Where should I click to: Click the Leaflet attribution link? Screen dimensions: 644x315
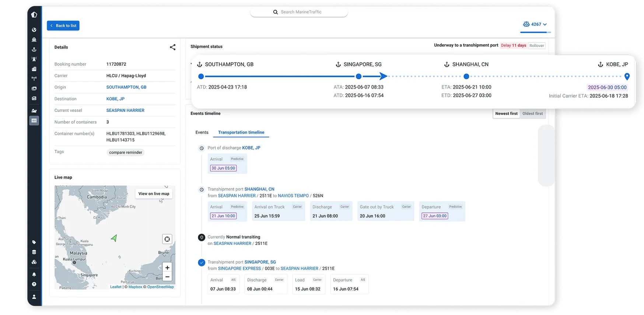click(116, 287)
